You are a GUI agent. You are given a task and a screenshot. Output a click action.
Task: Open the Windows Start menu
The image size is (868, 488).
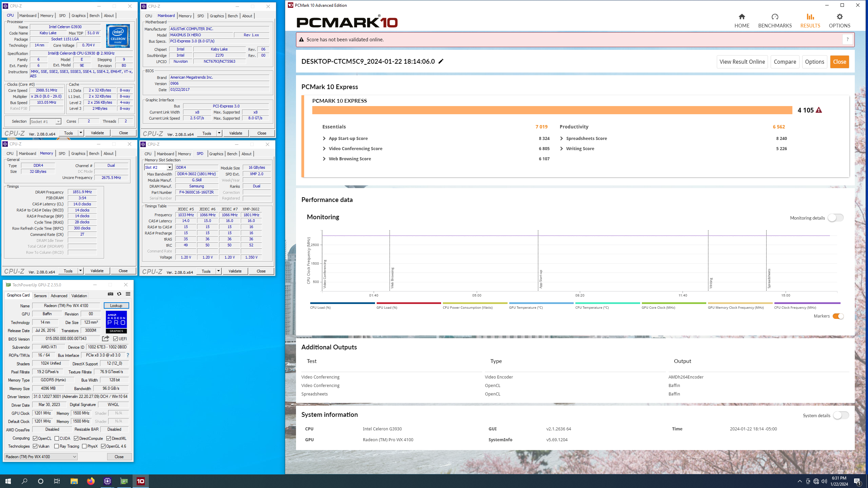[8, 481]
